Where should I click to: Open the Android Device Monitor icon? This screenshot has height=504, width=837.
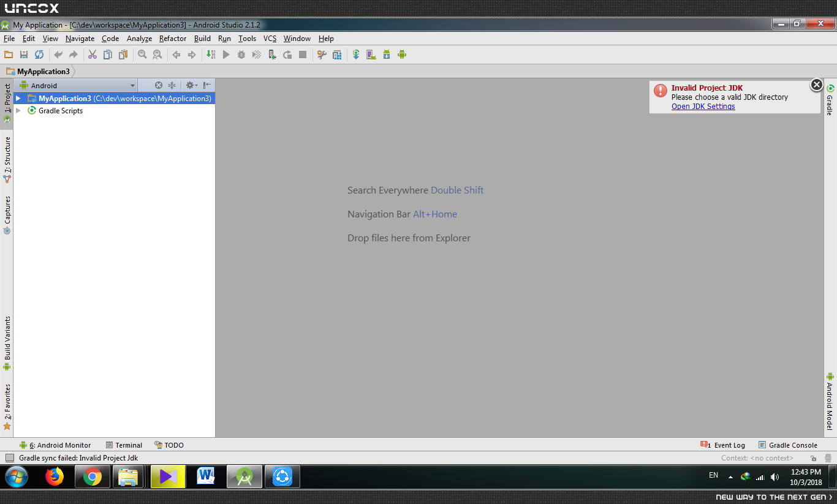click(402, 55)
